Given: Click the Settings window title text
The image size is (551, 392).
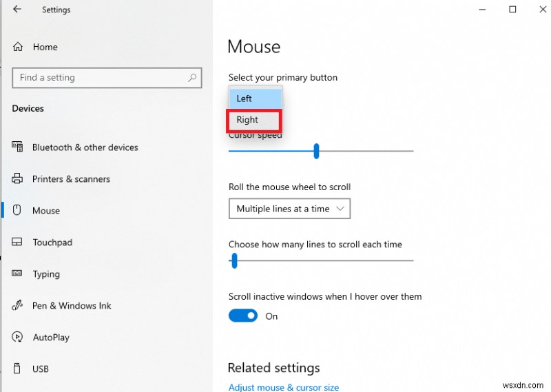Looking at the screenshot, I should (x=56, y=10).
